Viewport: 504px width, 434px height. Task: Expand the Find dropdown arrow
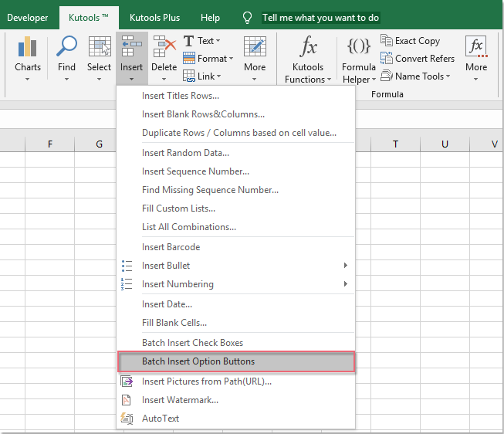(66, 79)
